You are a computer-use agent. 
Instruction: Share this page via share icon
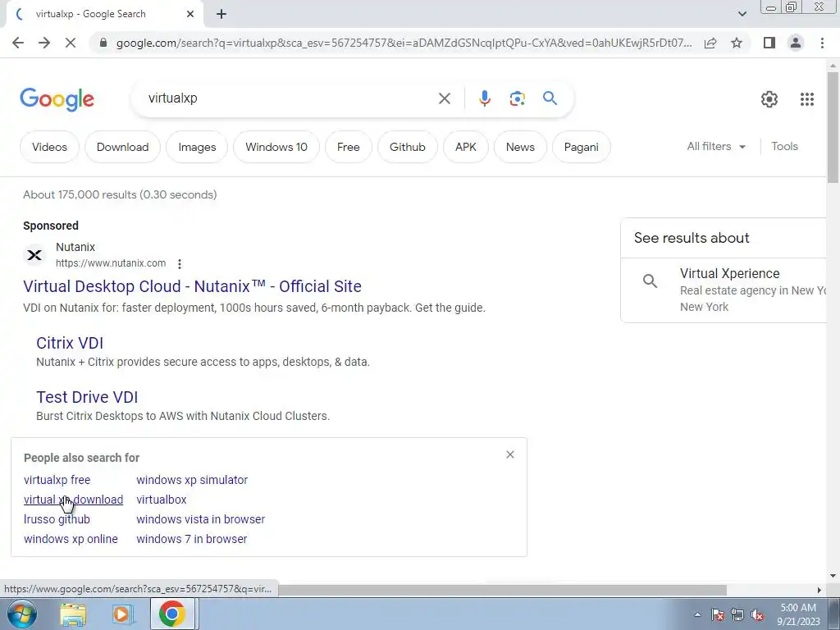[710, 43]
